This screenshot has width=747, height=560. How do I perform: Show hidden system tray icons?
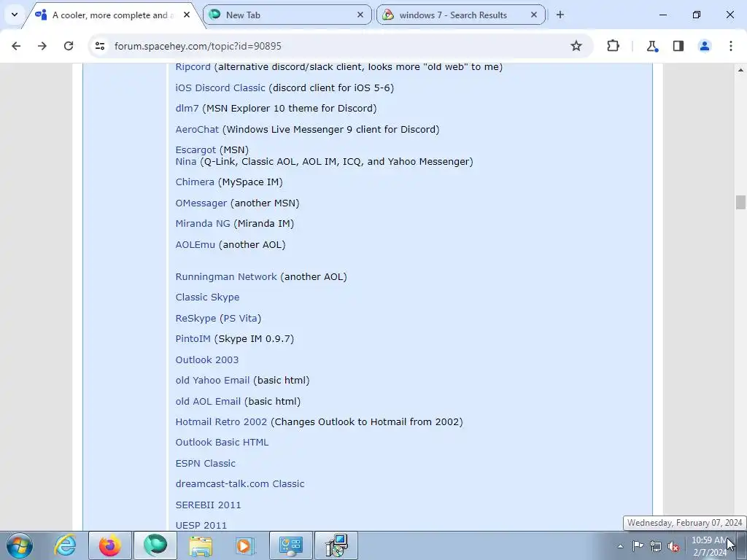pyautogui.click(x=620, y=546)
